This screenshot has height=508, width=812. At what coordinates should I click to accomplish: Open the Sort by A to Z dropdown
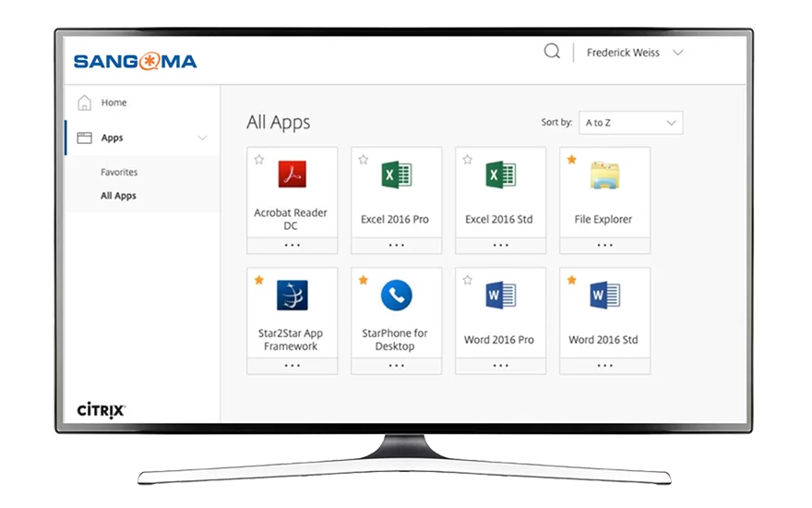click(631, 123)
